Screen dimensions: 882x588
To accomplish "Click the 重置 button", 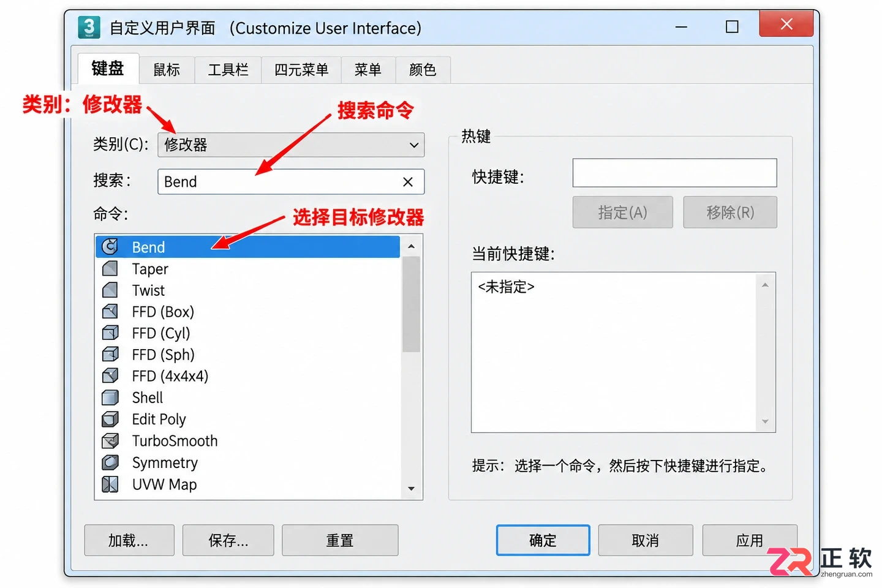I will pos(340,540).
